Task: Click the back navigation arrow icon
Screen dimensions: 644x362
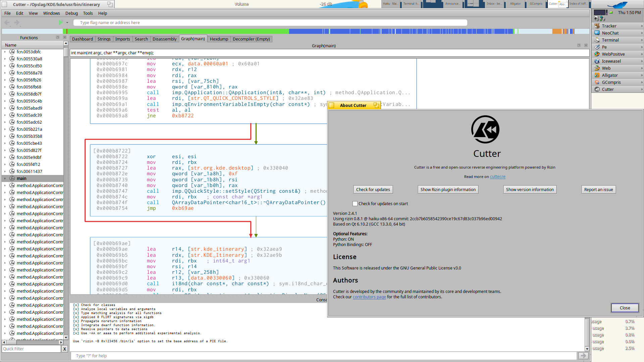Action: point(7,23)
